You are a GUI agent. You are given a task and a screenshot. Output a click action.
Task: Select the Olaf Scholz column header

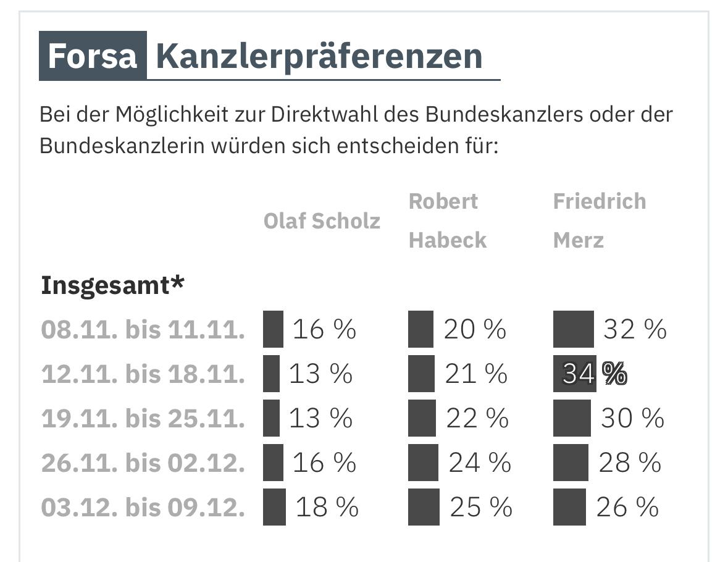(322, 220)
